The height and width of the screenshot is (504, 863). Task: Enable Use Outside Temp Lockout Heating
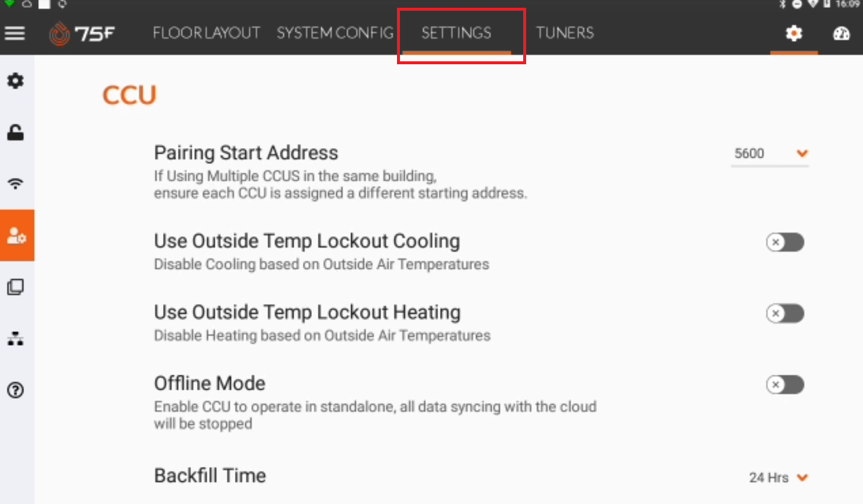(x=785, y=314)
